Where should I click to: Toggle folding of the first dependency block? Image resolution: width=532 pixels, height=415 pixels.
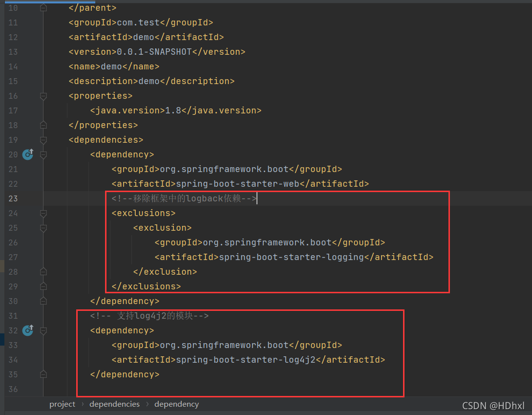pos(43,154)
